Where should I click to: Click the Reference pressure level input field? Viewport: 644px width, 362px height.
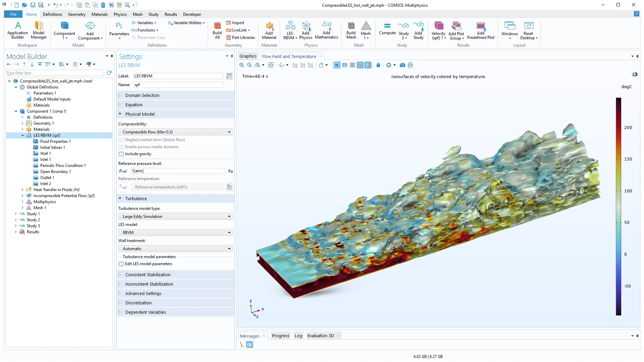178,171
